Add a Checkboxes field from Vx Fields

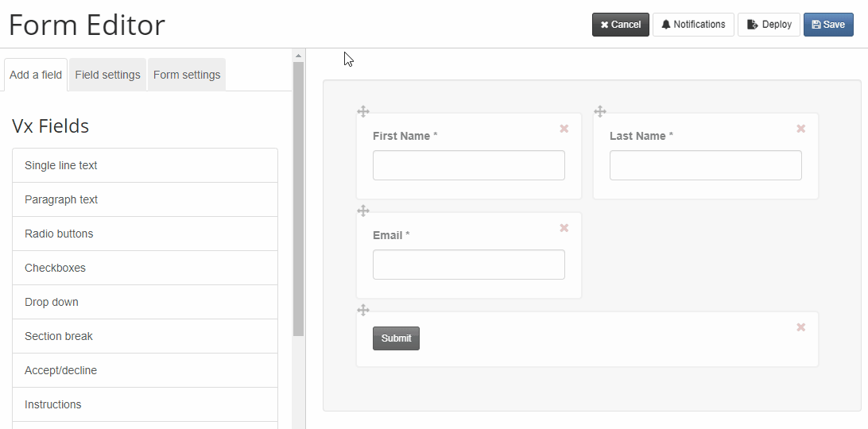point(145,268)
